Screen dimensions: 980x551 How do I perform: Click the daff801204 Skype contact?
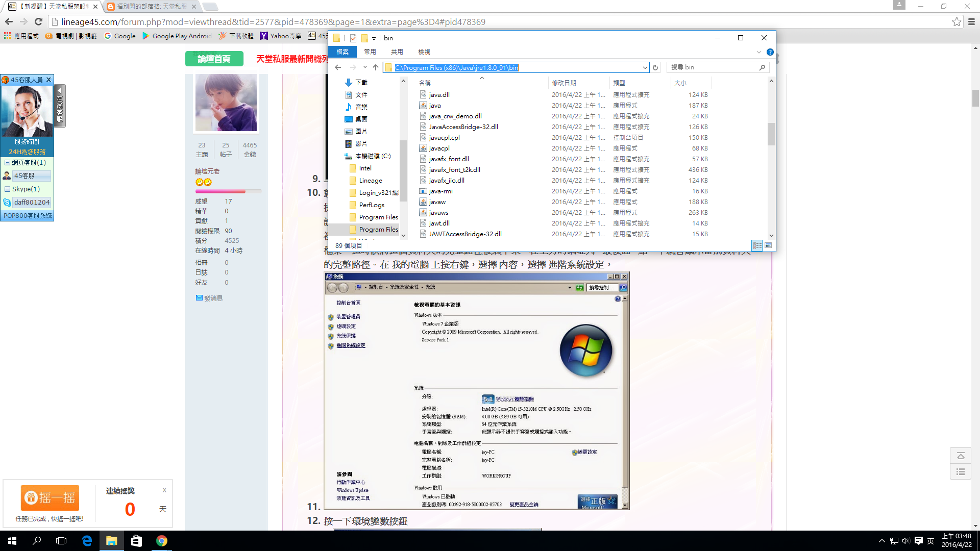pyautogui.click(x=32, y=203)
